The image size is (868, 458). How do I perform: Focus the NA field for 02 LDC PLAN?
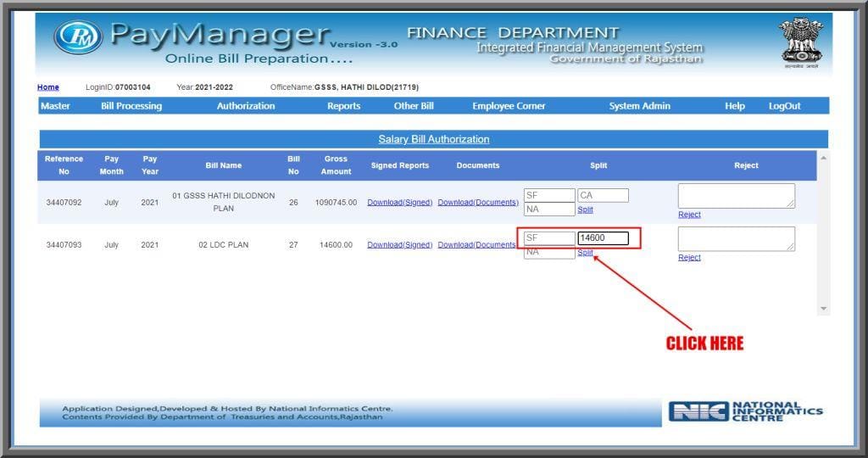(x=549, y=252)
